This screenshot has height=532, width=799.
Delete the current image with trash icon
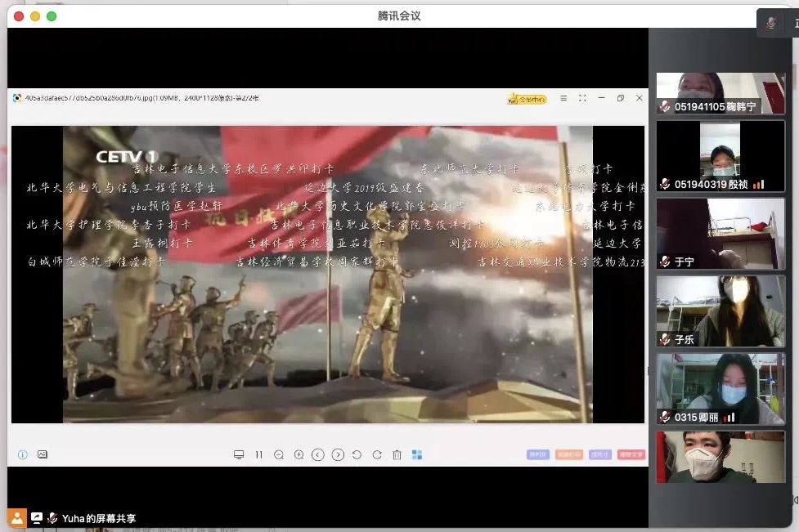(x=397, y=454)
